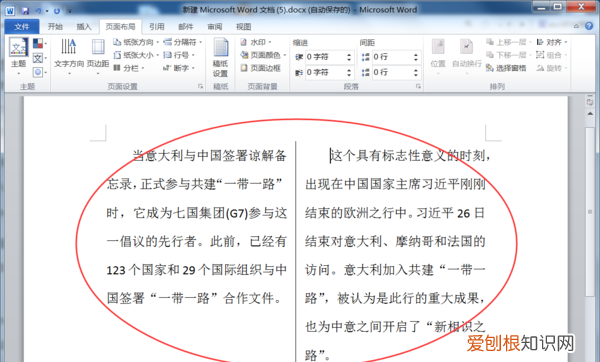Click the blue Help question mark icon
The image size is (600, 362).
tap(589, 26)
